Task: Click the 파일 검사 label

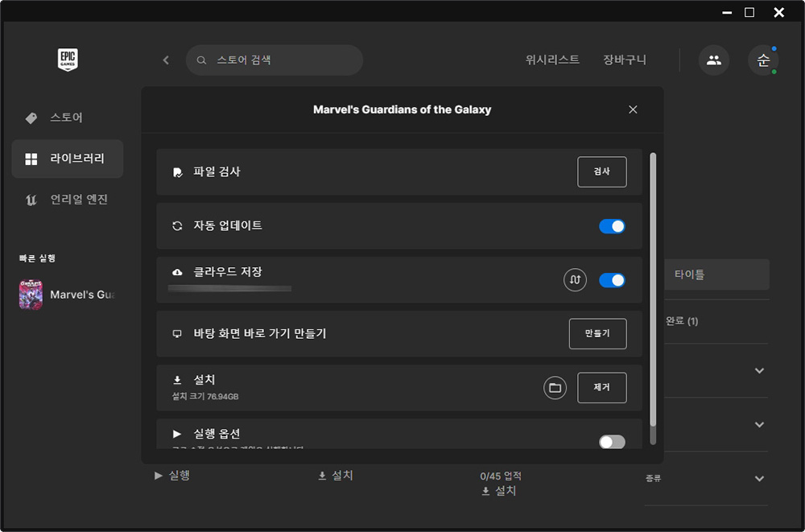Action: [x=217, y=172]
